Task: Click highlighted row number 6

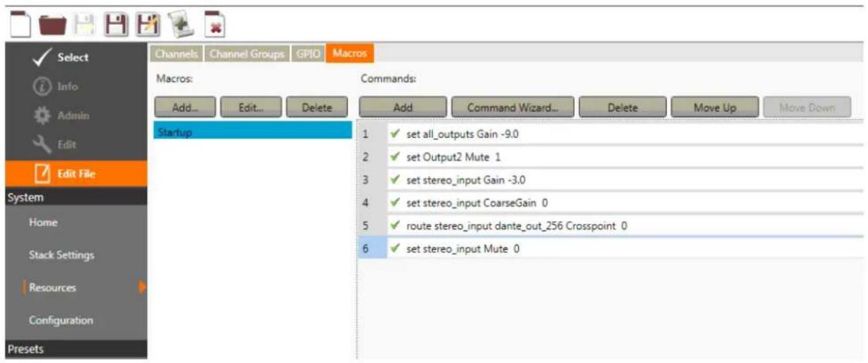Action: [x=373, y=249]
